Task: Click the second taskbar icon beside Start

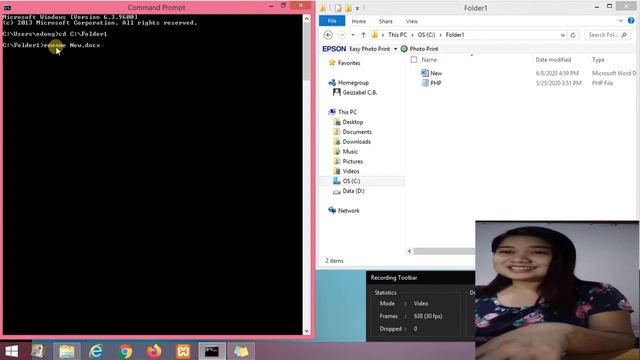Action: pos(38,351)
